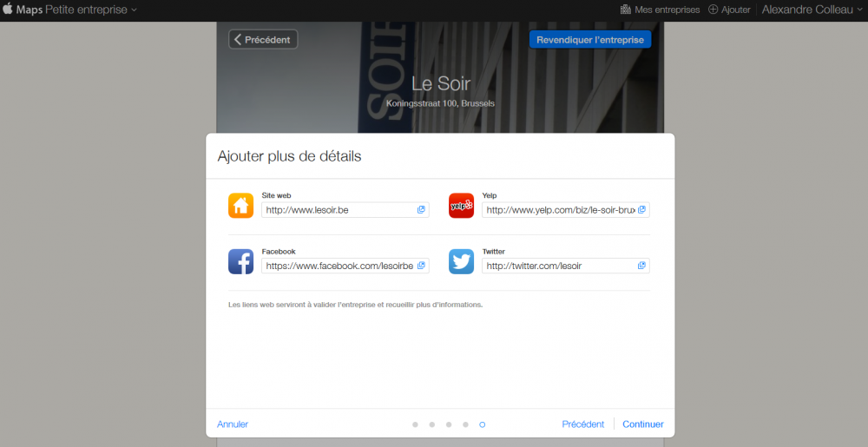The height and width of the screenshot is (447, 868).
Task: Click Continuer to proceed
Action: [643, 424]
